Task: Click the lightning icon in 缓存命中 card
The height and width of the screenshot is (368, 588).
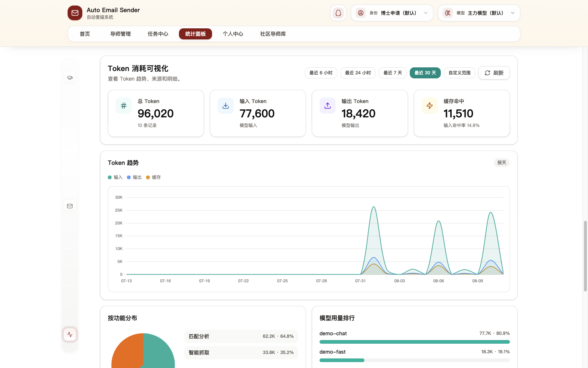Action: click(430, 106)
